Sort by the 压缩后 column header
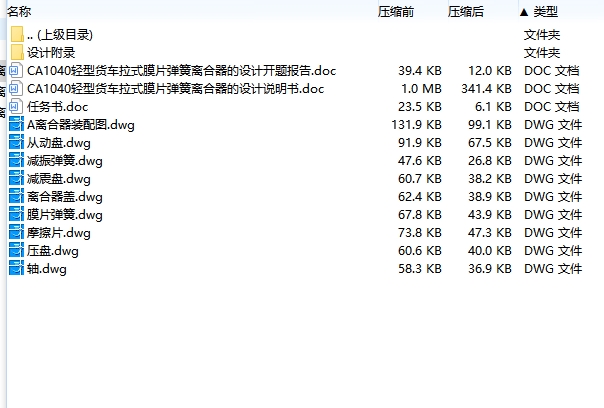The width and height of the screenshot is (604, 408). (466, 12)
